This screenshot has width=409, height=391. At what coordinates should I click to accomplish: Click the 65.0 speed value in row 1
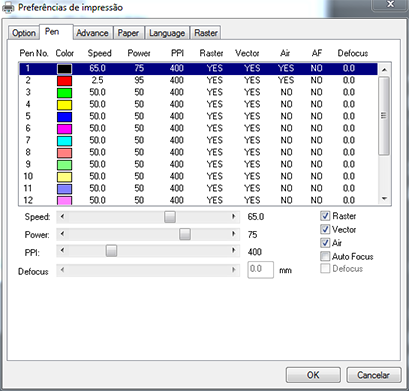coord(97,68)
